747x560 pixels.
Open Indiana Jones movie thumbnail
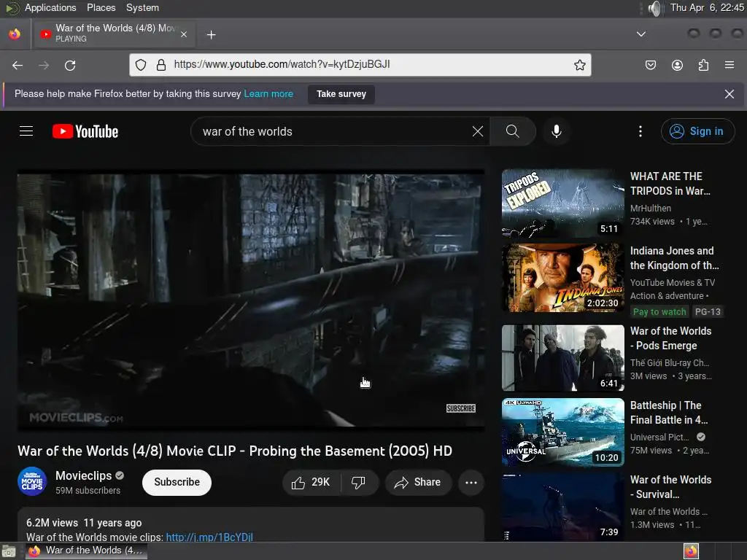pos(562,278)
